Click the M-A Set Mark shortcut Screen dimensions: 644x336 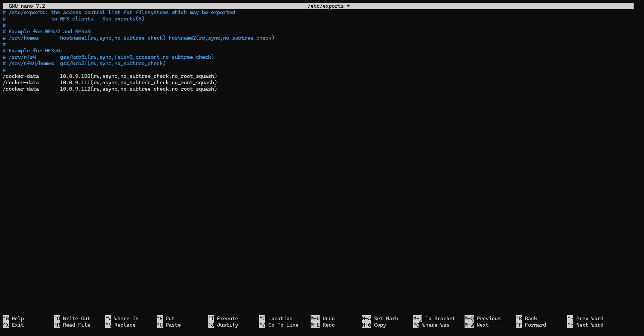tap(380, 319)
